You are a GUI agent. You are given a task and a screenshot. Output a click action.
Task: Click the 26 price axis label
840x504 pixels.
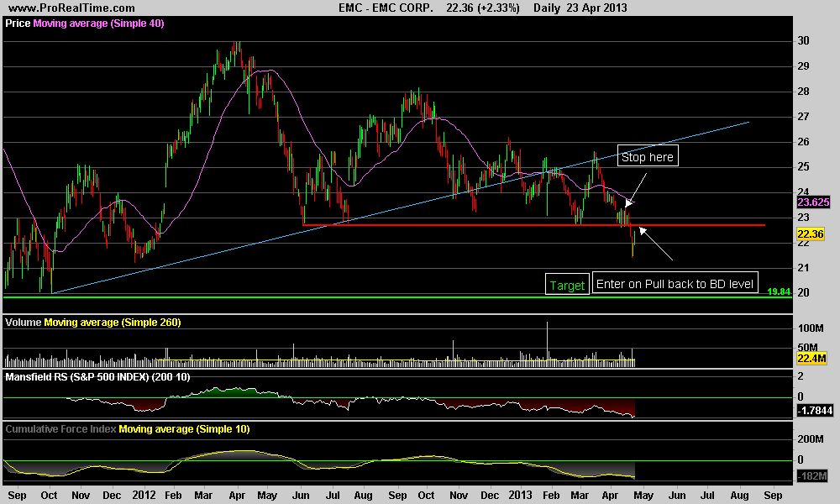tap(803, 142)
